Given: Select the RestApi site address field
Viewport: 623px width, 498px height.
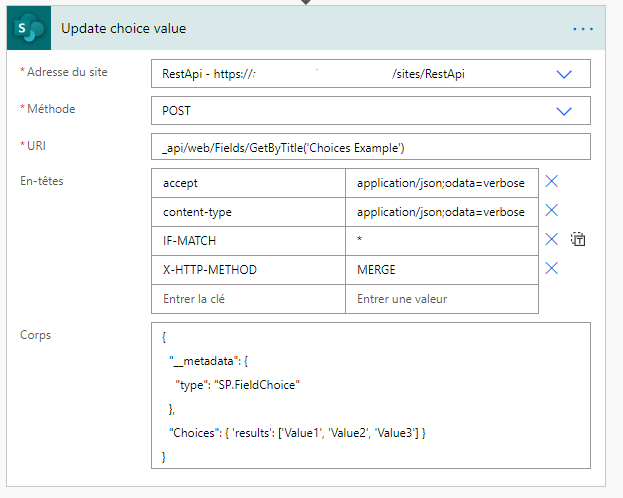Looking at the screenshot, I should coord(371,74).
